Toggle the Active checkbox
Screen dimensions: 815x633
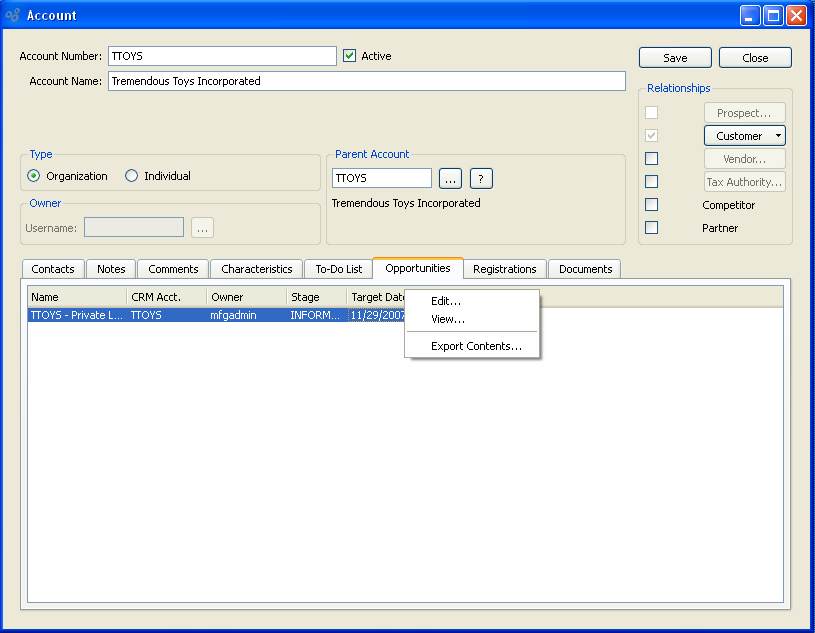349,56
